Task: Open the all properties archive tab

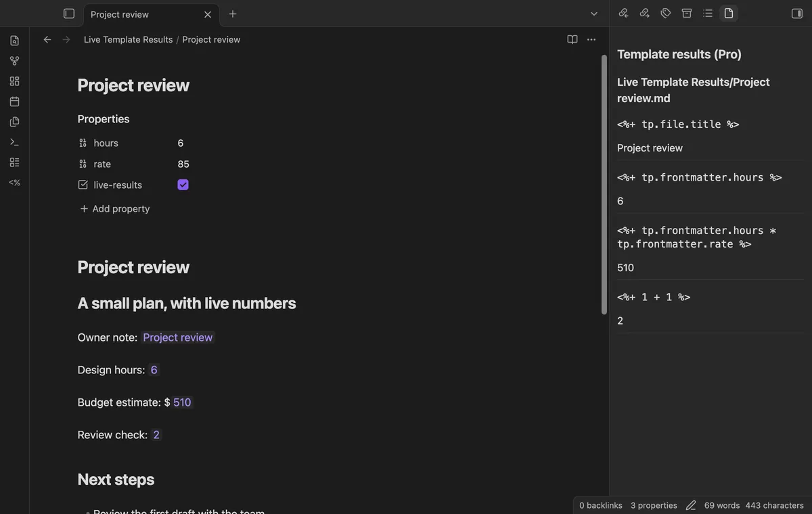Action: click(x=687, y=14)
